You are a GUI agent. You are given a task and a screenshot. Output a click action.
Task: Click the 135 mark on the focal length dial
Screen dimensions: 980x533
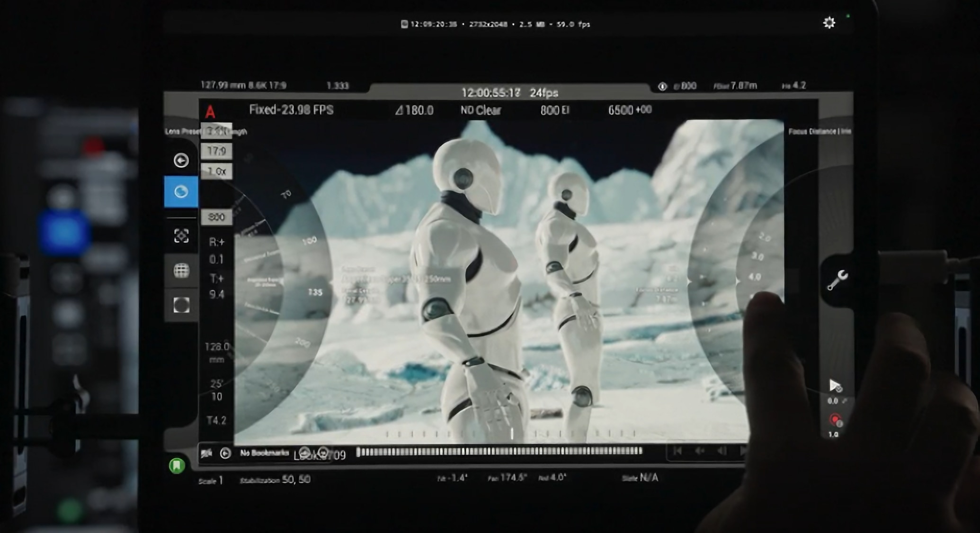[315, 292]
